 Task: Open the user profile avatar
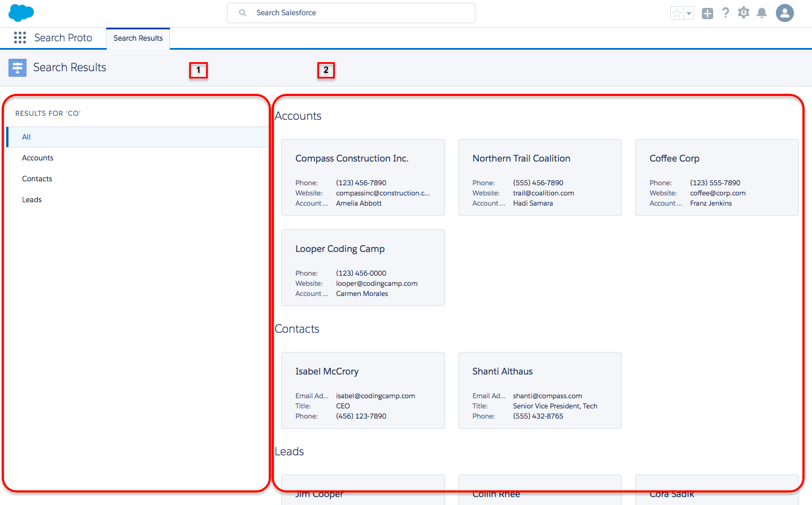click(785, 12)
